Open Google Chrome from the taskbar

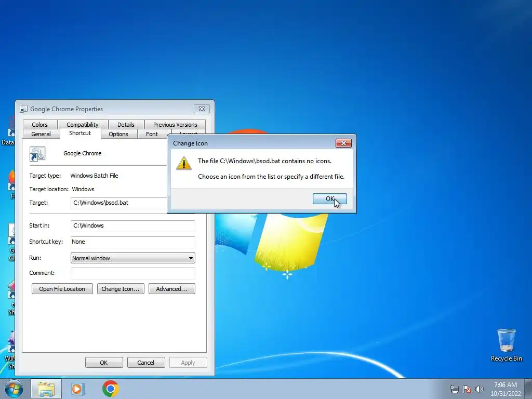[110, 389]
